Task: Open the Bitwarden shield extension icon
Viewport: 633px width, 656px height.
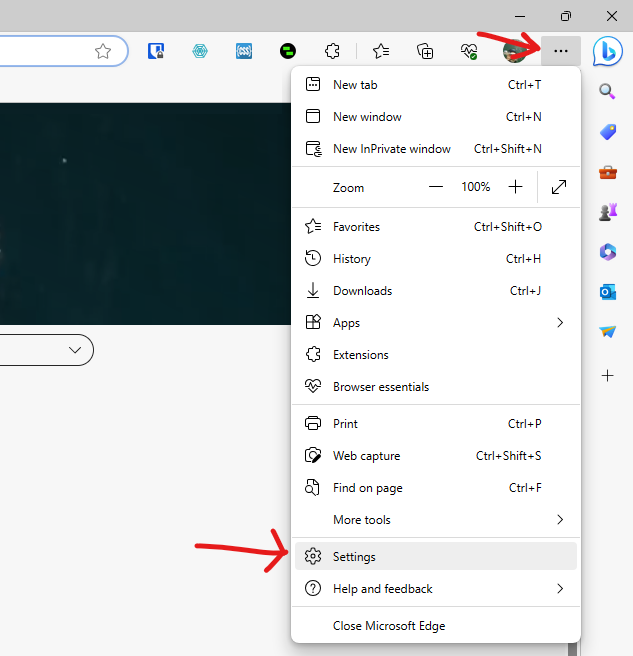Action: pyautogui.click(x=156, y=51)
